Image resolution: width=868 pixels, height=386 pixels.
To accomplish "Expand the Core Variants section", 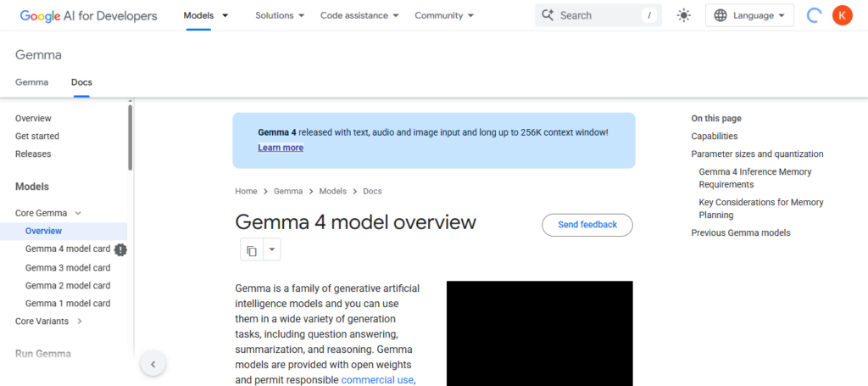I will point(80,322).
